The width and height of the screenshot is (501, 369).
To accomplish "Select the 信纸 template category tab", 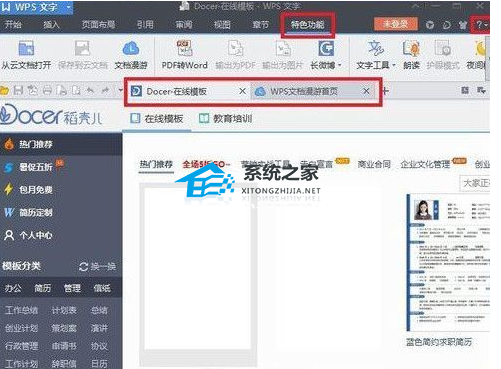I will (102, 288).
